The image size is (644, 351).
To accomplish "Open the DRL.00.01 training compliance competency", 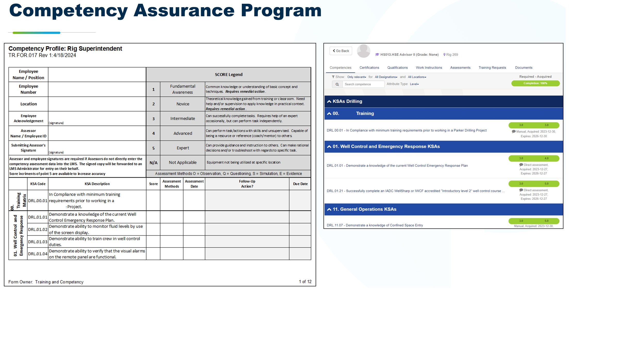I will (406, 130).
